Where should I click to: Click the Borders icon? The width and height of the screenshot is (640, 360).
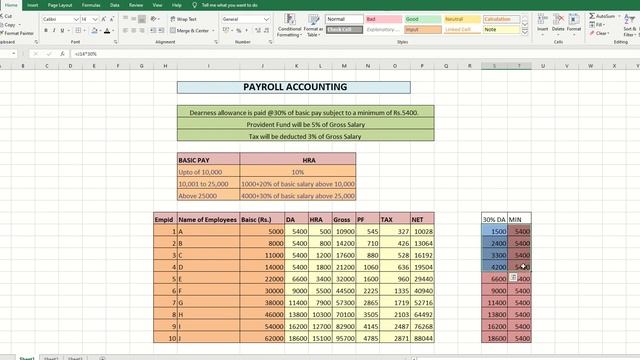(78, 31)
